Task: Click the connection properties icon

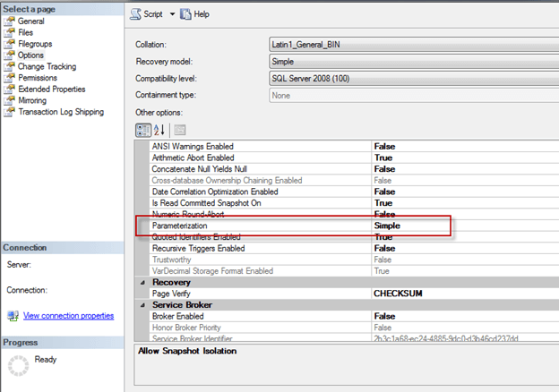Action: (13, 316)
